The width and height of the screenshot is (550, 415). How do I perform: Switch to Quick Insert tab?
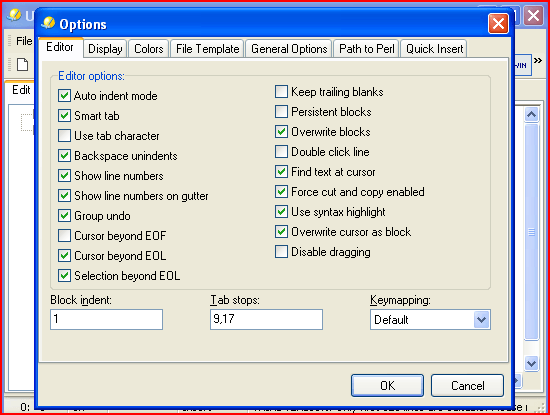434,49
